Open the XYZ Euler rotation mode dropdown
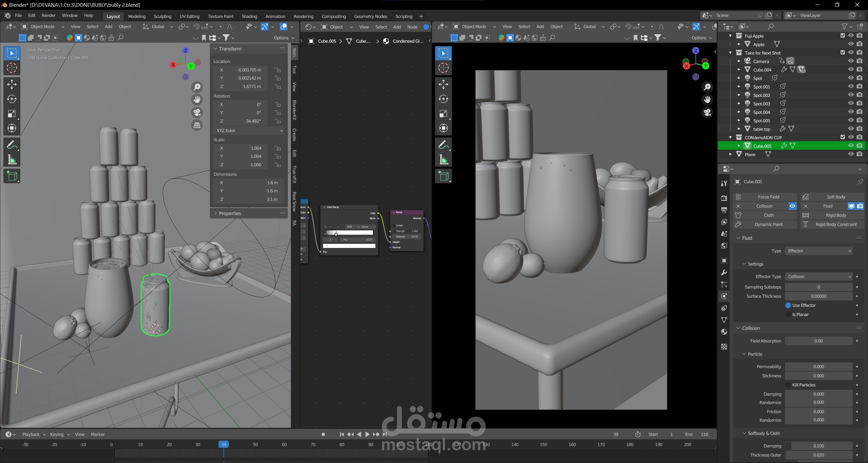 [x=249, y=130]
